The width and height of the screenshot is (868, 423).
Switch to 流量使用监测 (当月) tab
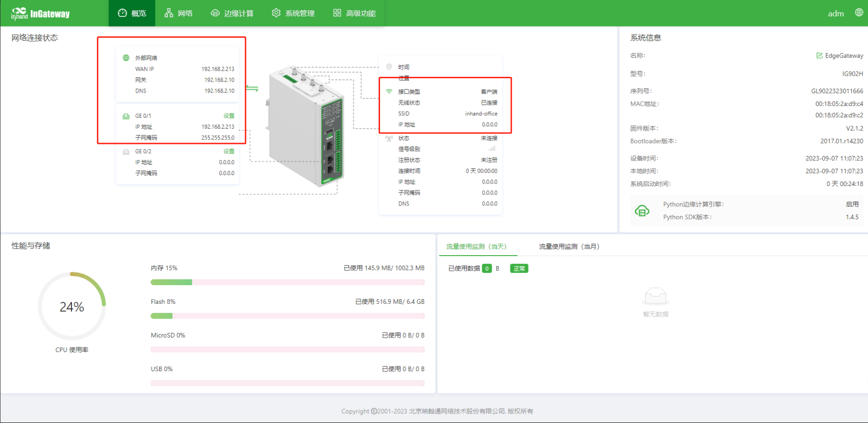point(569,247)
